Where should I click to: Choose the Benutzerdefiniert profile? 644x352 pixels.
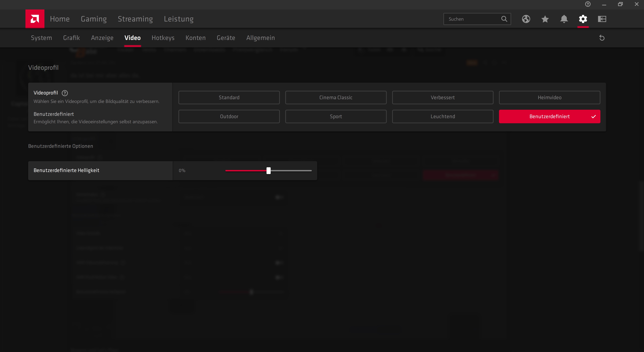click(549, 117)
